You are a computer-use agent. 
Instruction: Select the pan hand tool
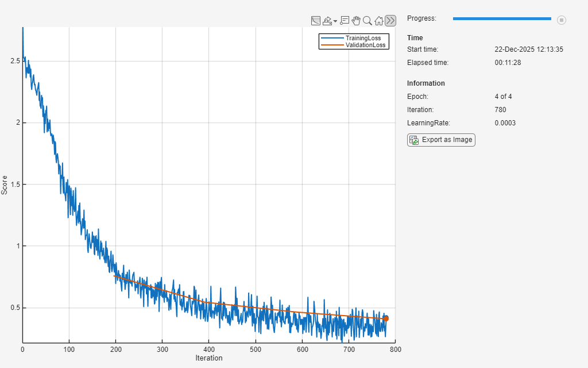pos(356,21)
